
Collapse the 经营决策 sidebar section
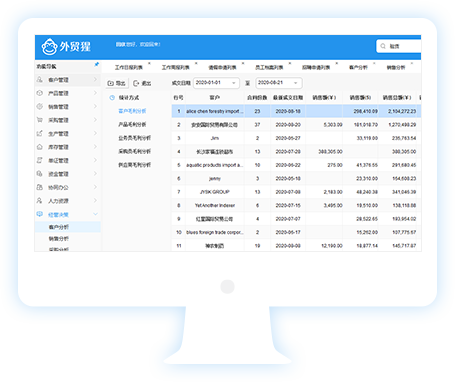tap(95, 214)
